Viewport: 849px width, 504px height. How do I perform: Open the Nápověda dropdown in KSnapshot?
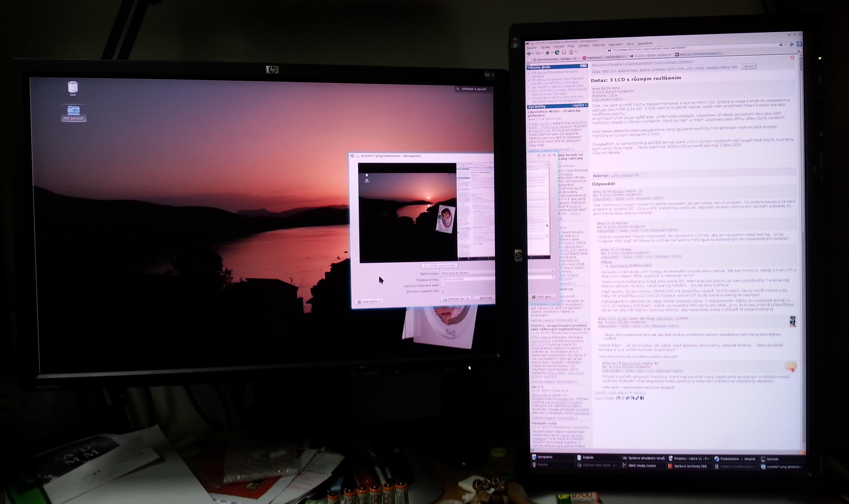369,301
